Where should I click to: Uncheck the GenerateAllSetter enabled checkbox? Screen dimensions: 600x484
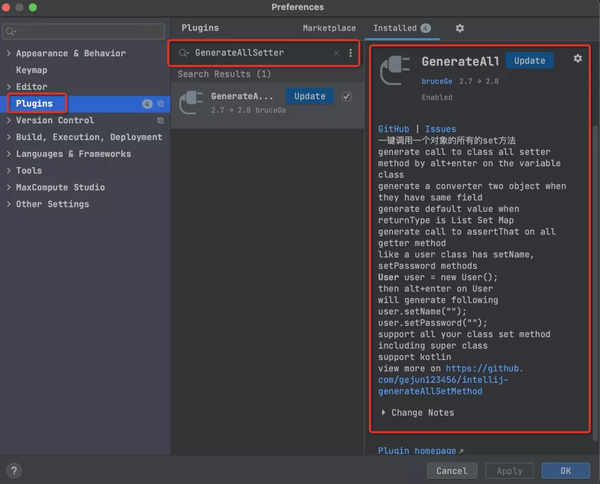(x=347, y=97)
